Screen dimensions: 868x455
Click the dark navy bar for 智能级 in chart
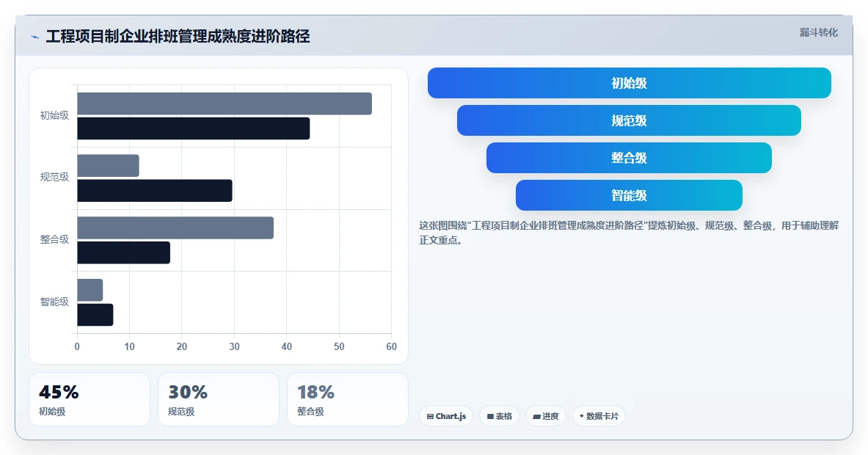95,314
